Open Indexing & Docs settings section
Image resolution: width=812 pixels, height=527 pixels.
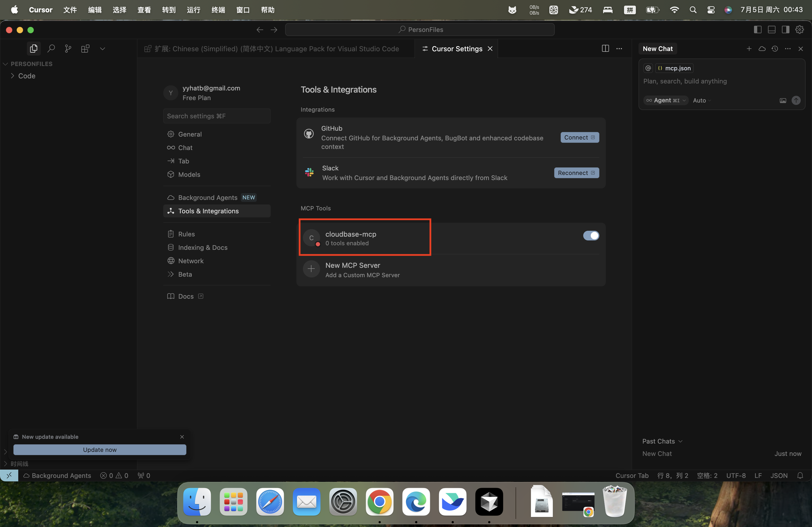click(217, 247)
